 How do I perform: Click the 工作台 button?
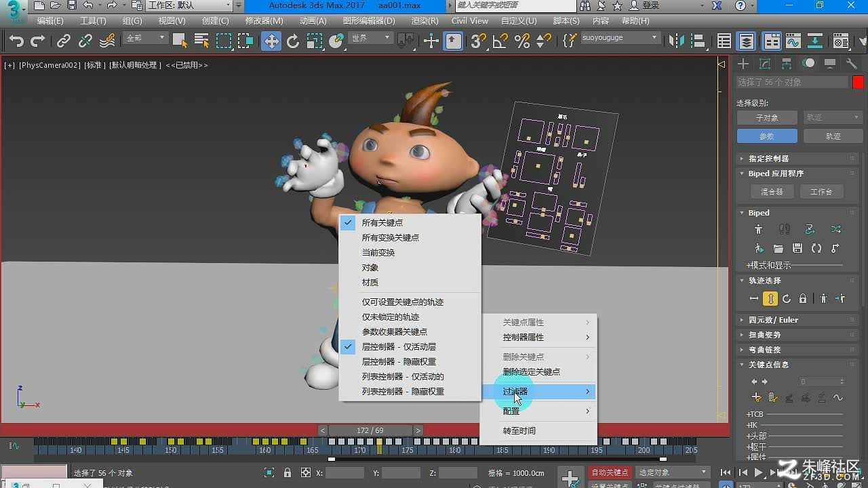(x=821, y=192)
